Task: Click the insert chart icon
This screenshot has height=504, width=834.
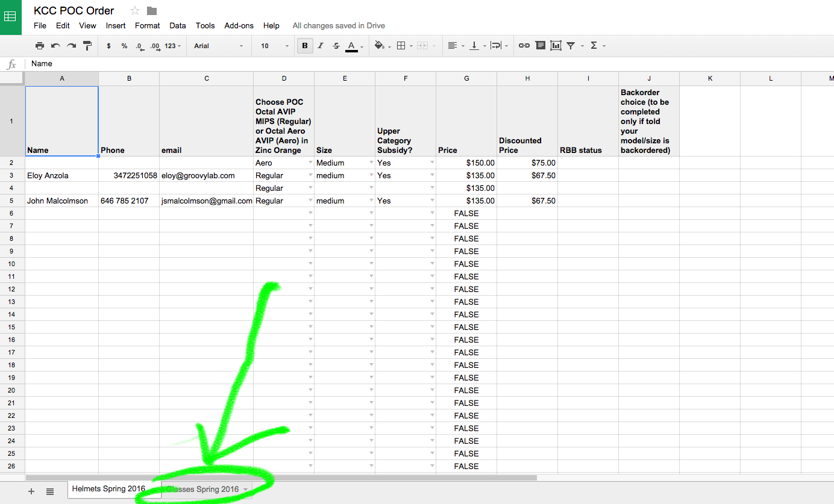Action: (556, 46)
